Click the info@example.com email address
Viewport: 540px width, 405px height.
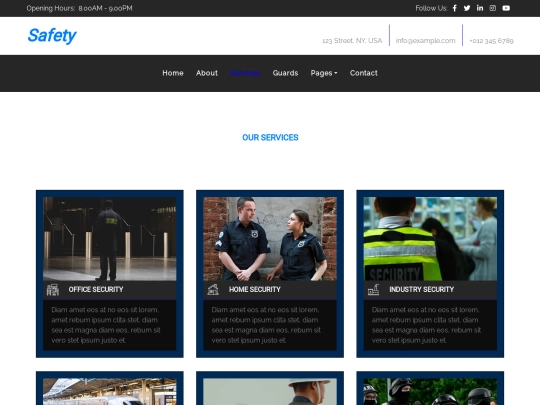tap(425, 41)
